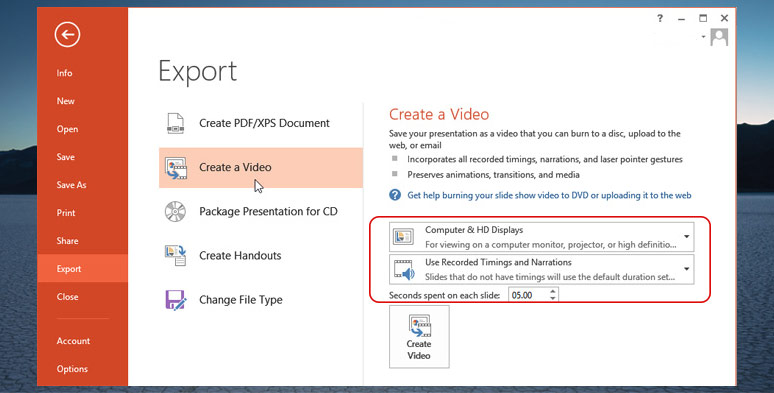Image resolution: width=774 pixels, height=393 pixels.
Task: Select the Export menu entry
Action: pyautogui.click(x=82, y=269)
